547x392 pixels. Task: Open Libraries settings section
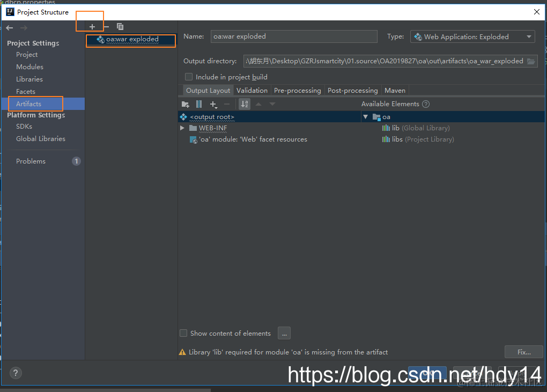(29, 79)
